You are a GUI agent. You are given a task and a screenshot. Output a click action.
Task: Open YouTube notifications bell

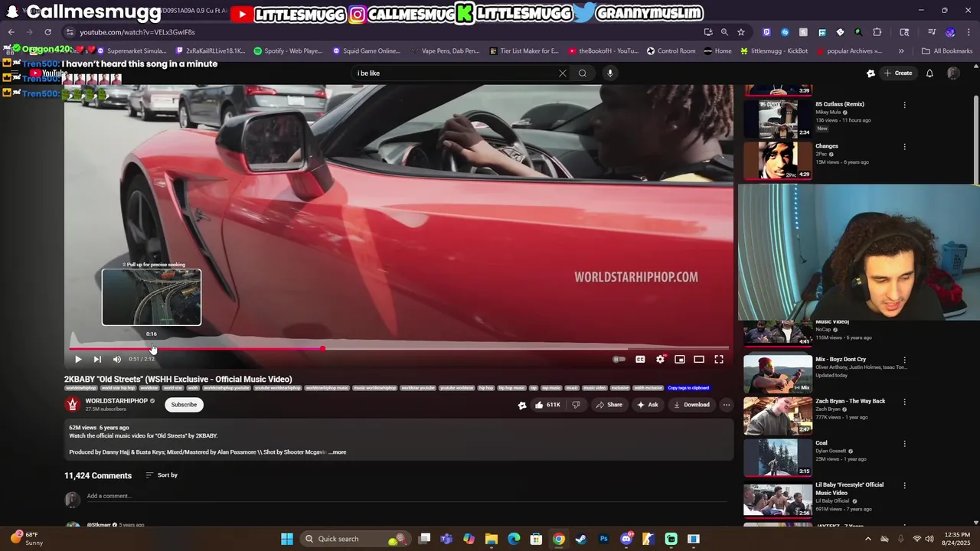pos(929,73)
